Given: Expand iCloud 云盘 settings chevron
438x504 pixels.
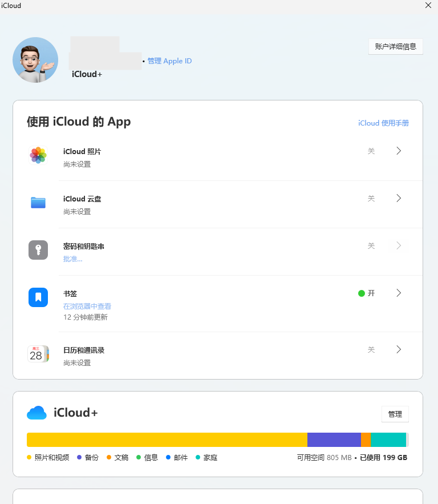Looking at the screenshot, I should pos(399,198).
